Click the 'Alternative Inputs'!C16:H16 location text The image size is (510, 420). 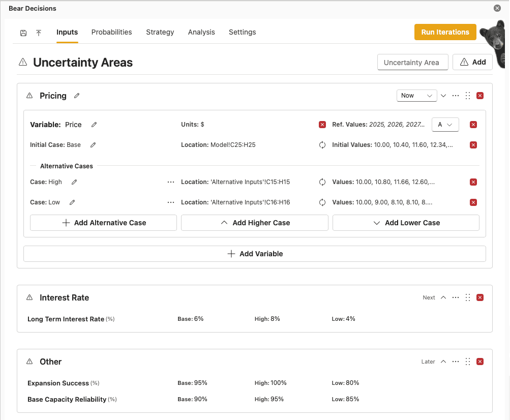click(x=250, y=202)
